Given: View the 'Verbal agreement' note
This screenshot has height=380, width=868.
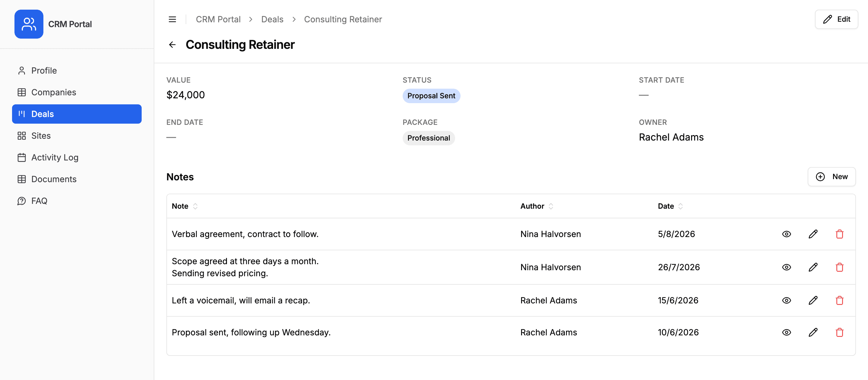Looking at the screenshot, I should pos(786,234).
